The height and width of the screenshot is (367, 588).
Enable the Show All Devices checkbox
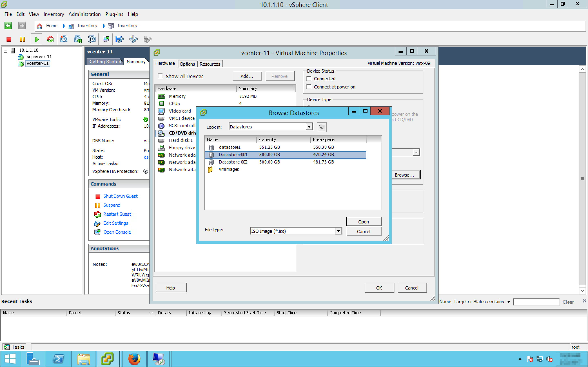pos(160,76)
